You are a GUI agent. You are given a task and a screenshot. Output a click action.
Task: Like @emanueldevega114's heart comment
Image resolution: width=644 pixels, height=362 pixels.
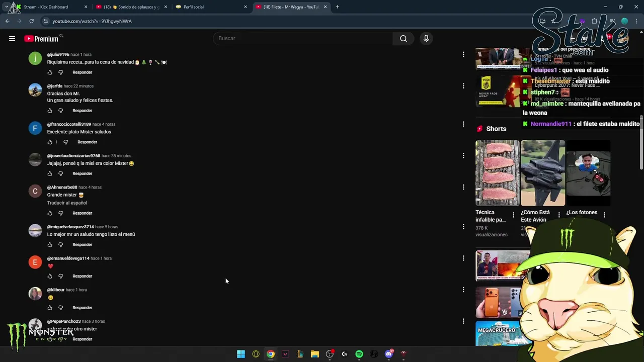pos(50,276)
